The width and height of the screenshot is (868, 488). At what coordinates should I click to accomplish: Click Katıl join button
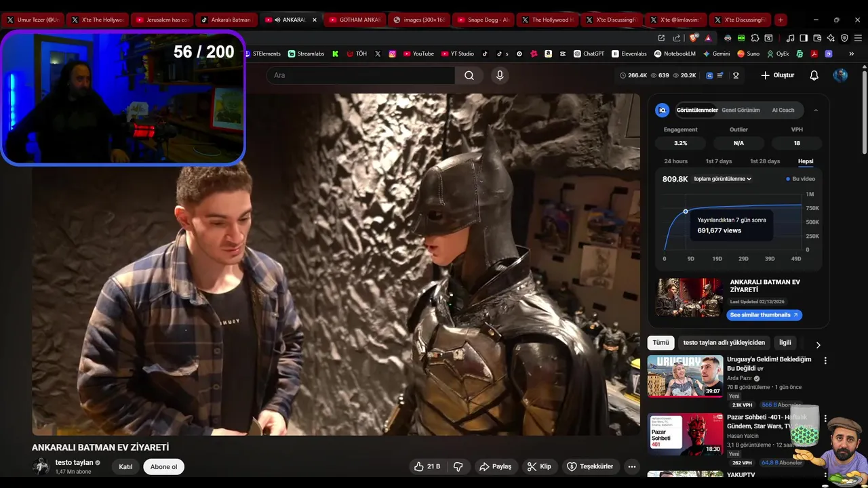[125, 466]
